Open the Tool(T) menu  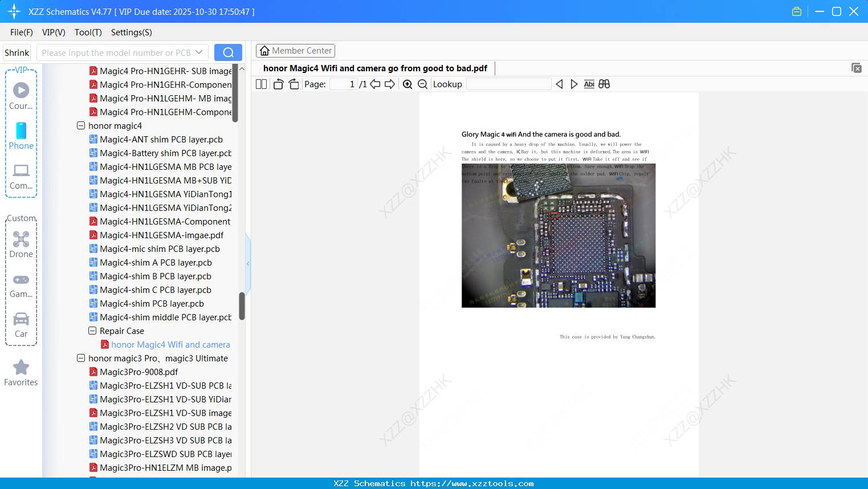click(88, 32)
